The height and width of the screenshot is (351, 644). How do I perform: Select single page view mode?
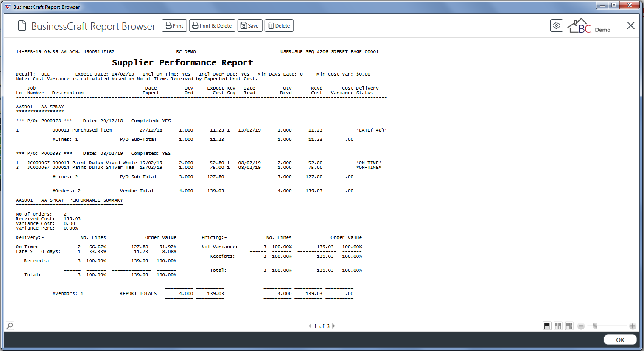click(547, 326)
